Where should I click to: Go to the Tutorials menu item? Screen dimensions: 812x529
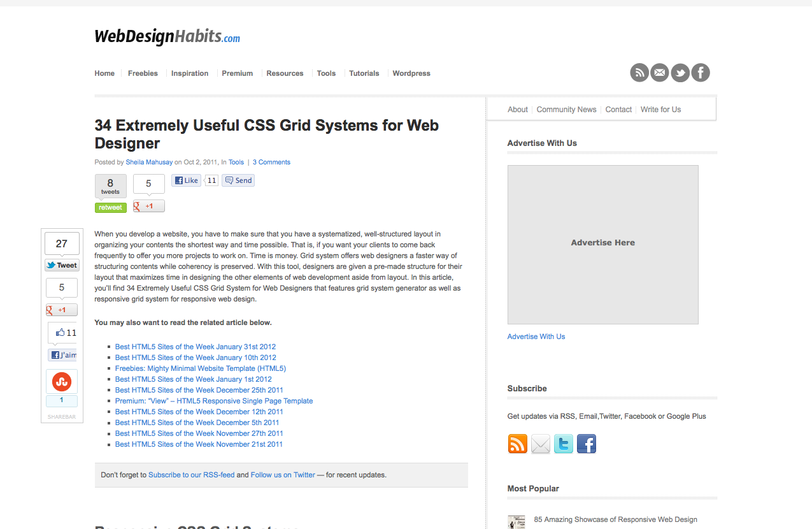coord(364,73)
